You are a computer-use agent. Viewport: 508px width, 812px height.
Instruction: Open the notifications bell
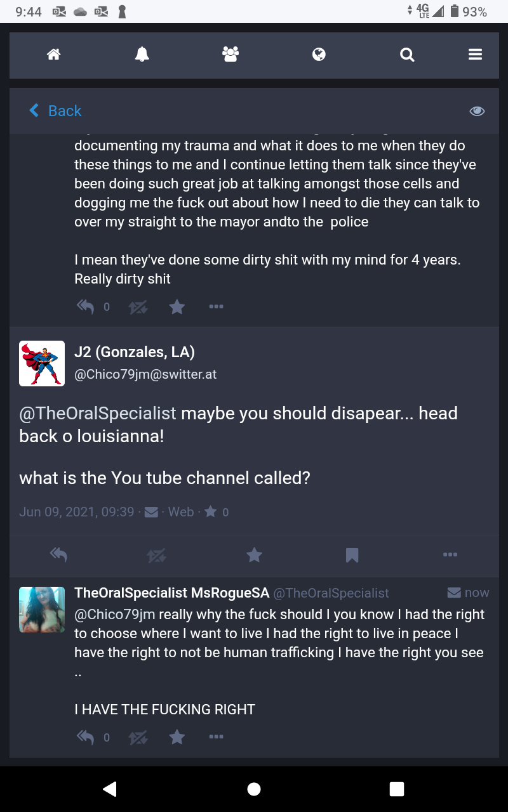pyautogui.click(x=142, y=55)
